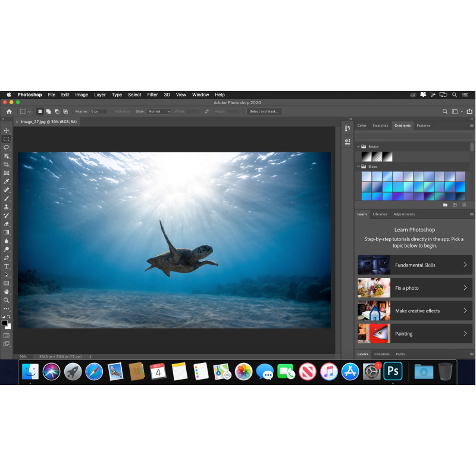Image resolution: width=476 pixels, height=476 pixels.
Task: Choose the Crop tool
Action: pos(7,164)
